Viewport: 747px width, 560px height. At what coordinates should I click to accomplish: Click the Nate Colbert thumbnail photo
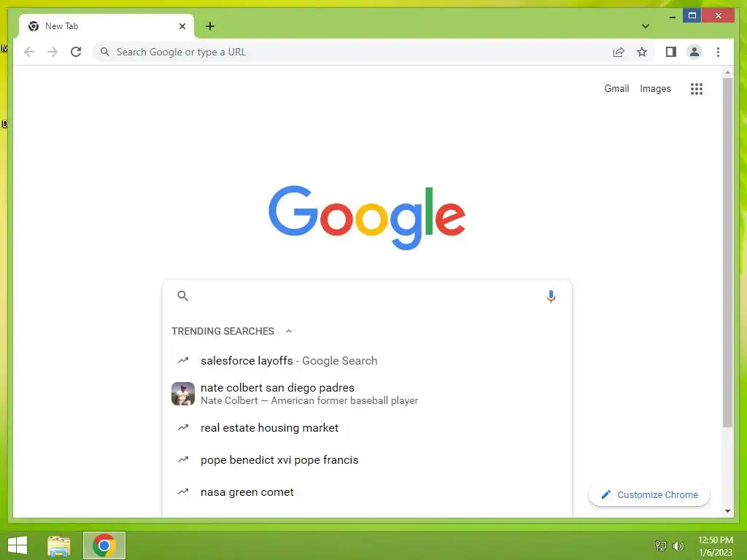[x=183, y=394]
